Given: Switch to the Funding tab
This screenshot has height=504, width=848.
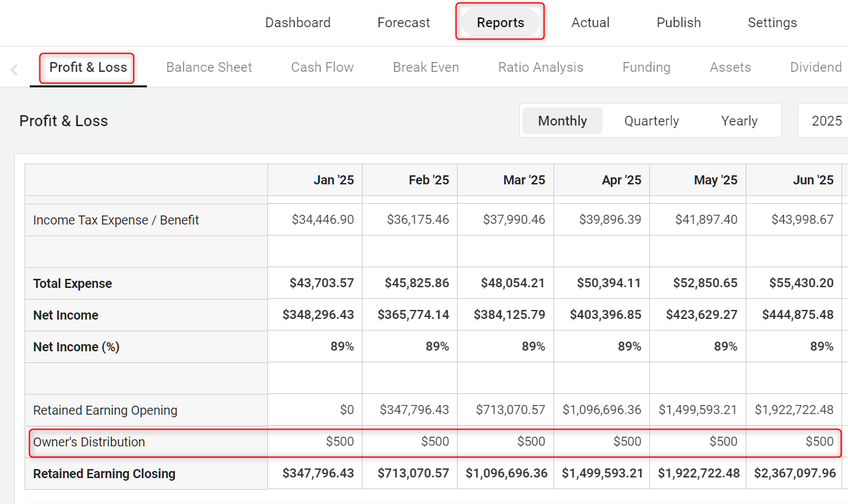Looking at the screenshot, I should click(646, 67).
